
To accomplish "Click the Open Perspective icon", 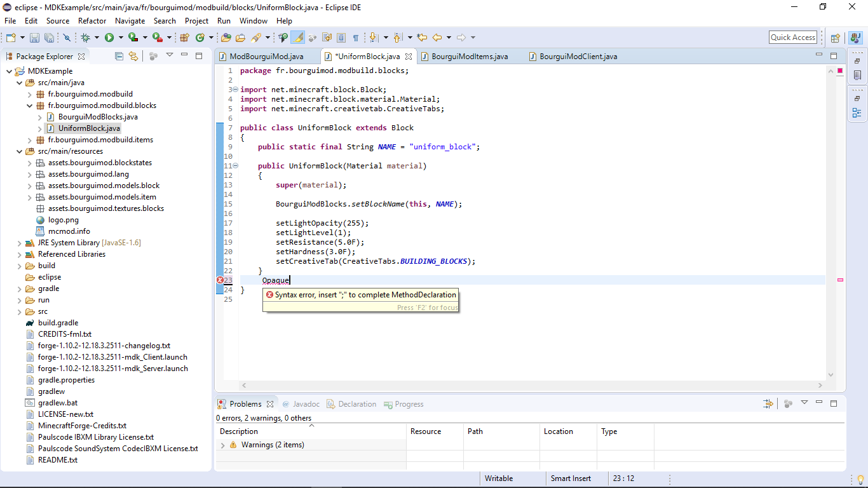I will click(x=836, y=38).
